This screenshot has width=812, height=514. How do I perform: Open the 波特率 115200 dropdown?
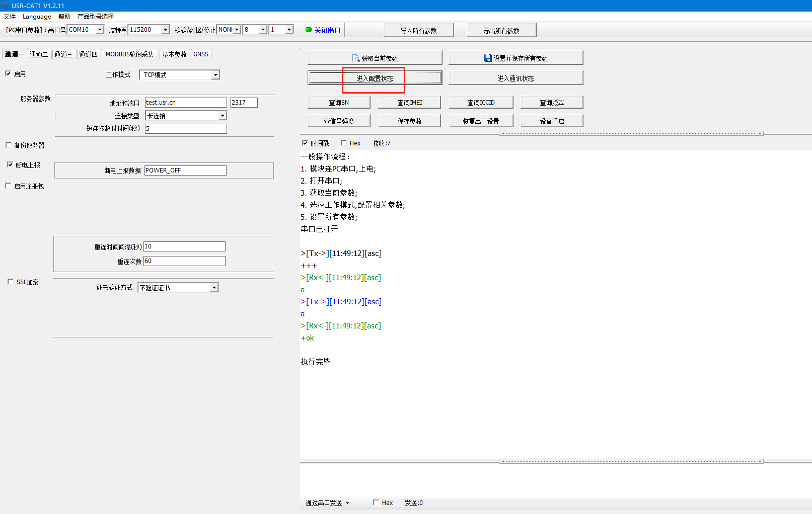(165, 30)
